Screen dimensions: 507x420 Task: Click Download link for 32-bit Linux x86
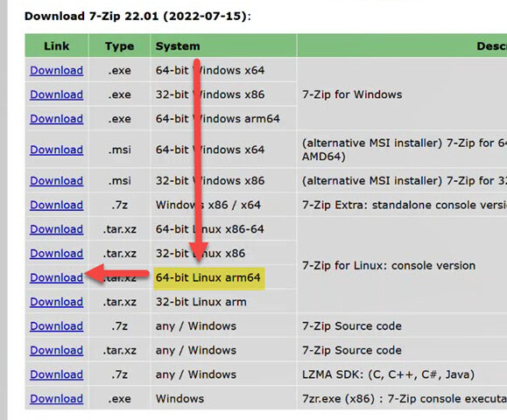57,253
